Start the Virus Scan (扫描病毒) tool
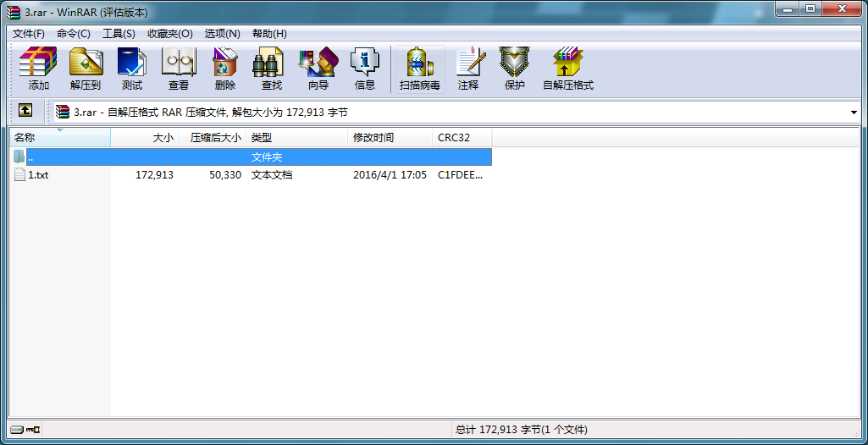The height and width of the screenshot is (445, 868). [x=420, y=69]
